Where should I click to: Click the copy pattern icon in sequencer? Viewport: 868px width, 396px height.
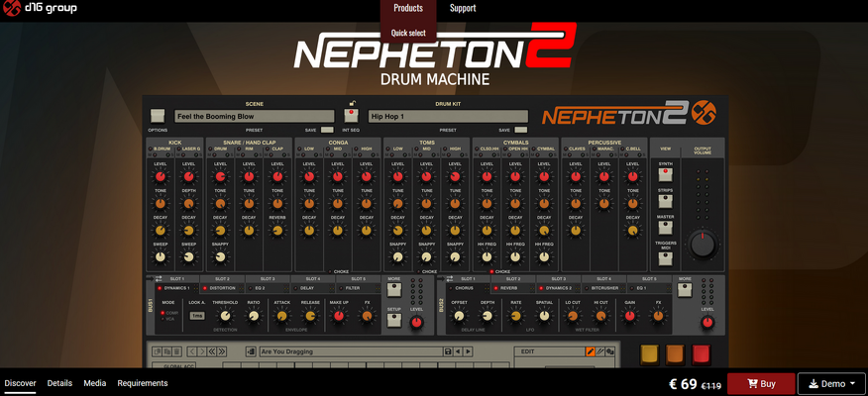[158, 351]
